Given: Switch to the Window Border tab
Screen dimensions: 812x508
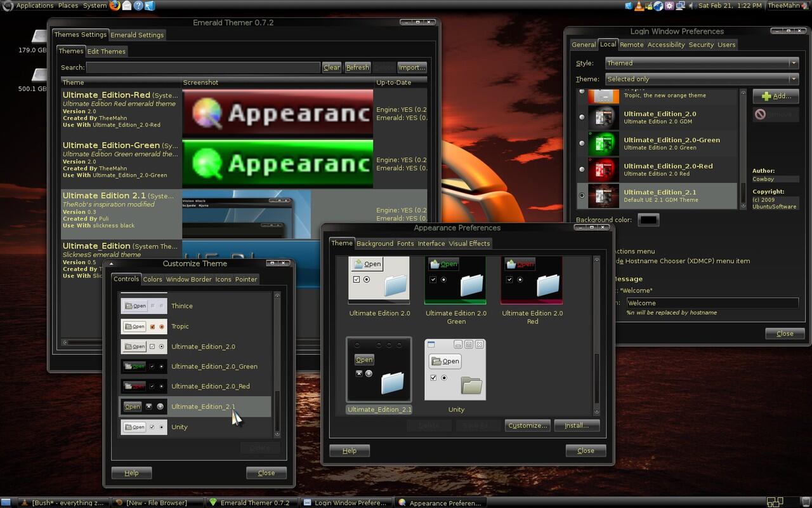Looking at the screenshot, I should (x=188, y=279).
